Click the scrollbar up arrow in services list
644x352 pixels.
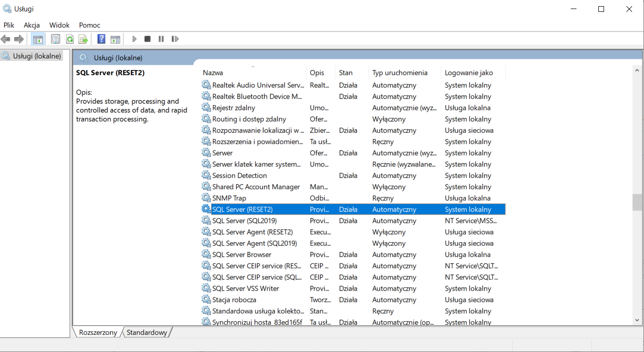point(637,70)
